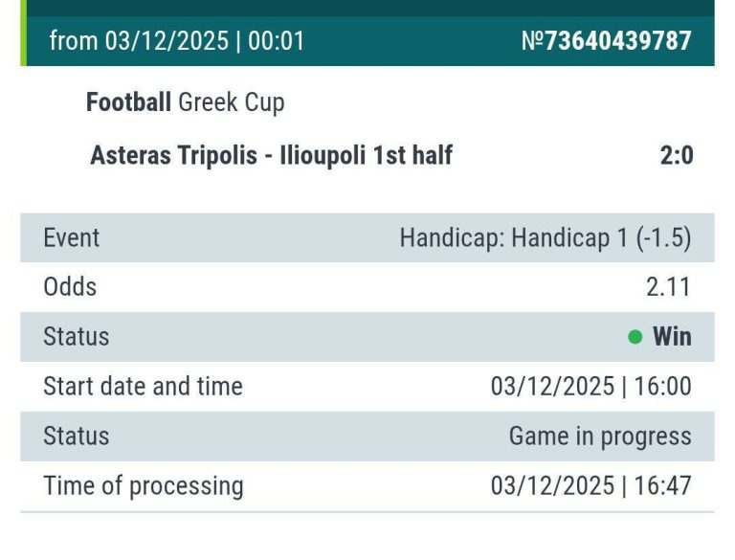Select the Greek Cup competition name

coord(232,102)
